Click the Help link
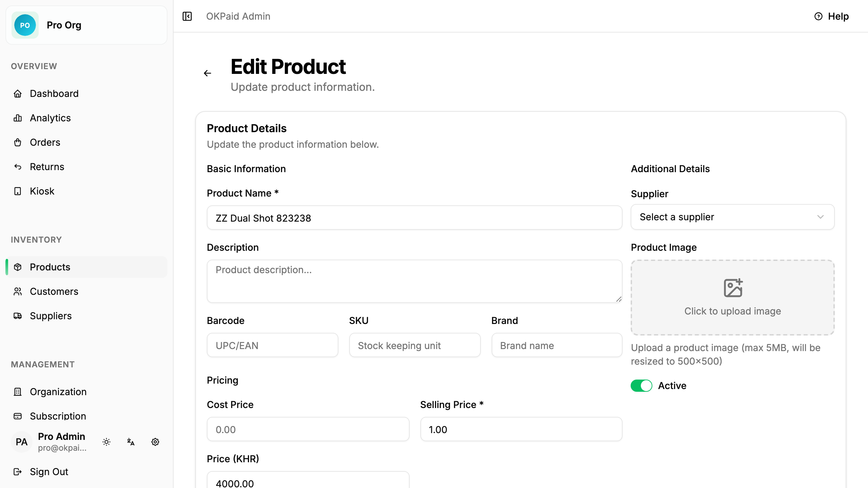The height and width of the screenshot is (488, 868). [831, 16]
